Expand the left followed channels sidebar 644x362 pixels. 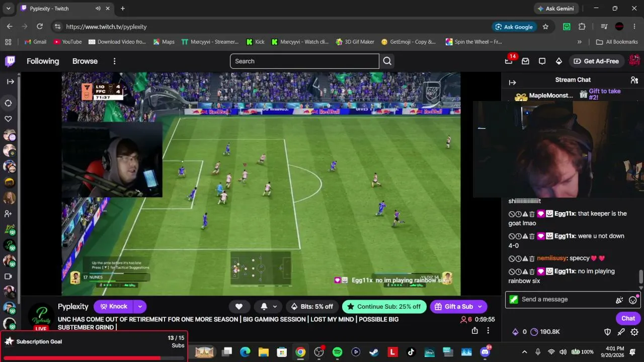(x=10, y=81)
